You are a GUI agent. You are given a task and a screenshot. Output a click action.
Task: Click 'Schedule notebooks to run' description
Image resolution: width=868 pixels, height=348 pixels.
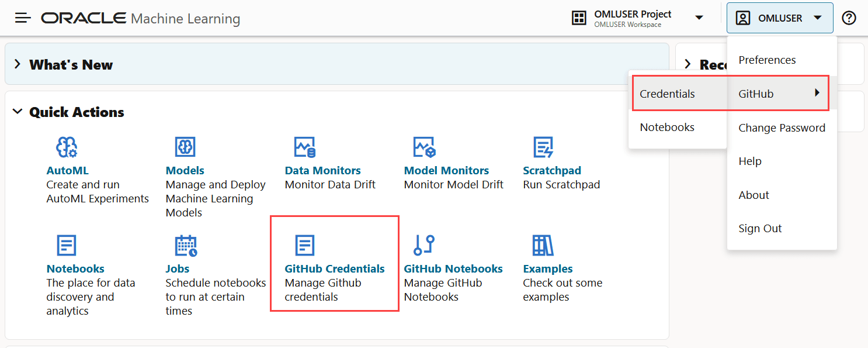click(216, 297)
